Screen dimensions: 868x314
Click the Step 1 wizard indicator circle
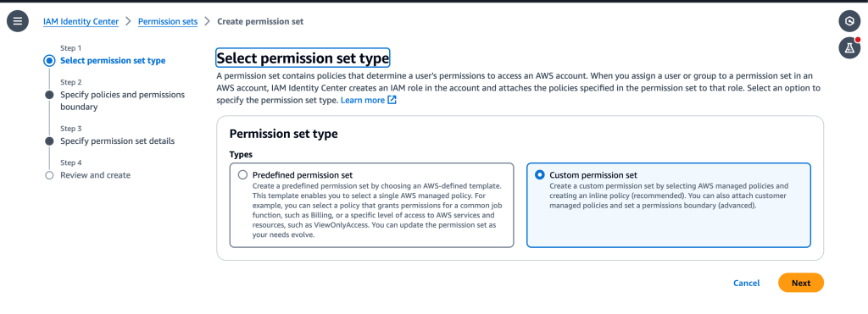[x=49, y=61]
